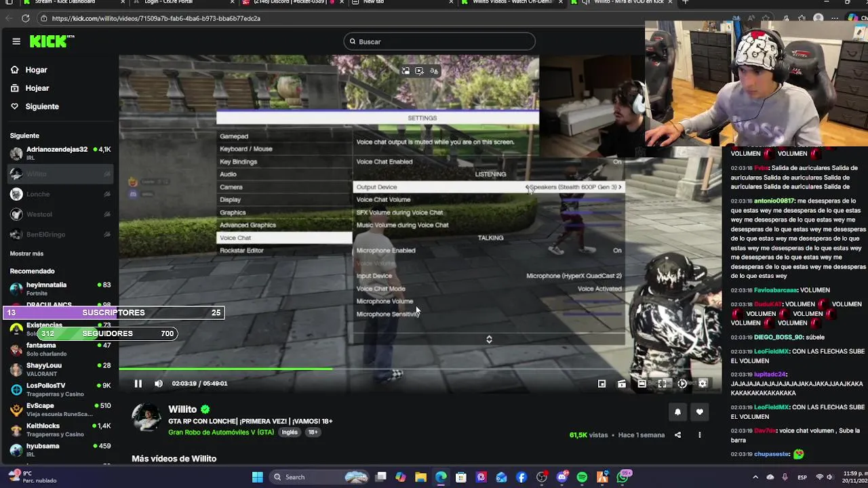Click Willito's channel avatar

tap(146, 418)
